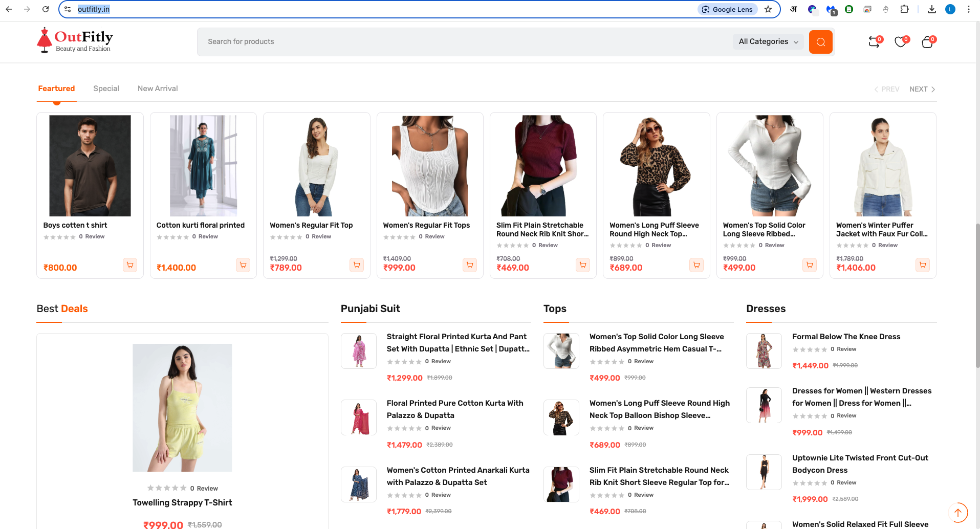The width and height of the screenshot is (980, 529).
Task: Open Google Lens from address bar
Action: pyautogui.click(x=727, y=9)
